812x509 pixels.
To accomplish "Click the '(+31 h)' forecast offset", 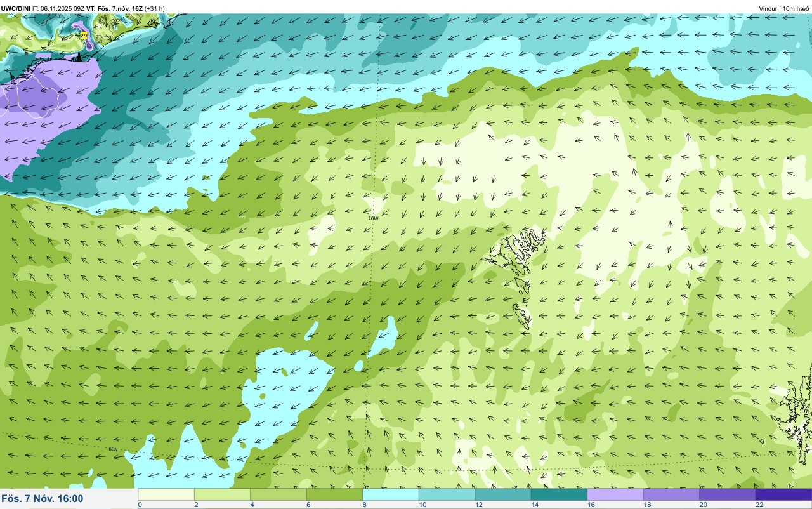I will 155,8.
